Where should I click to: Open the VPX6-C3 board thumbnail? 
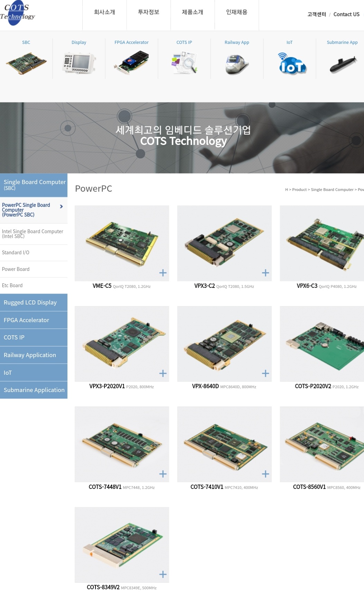(322, 243)
